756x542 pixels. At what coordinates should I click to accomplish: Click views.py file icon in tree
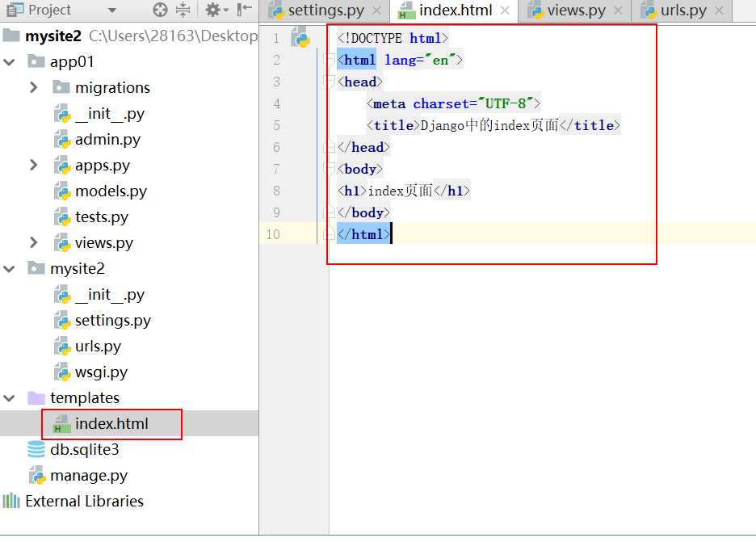click(62, 243)
